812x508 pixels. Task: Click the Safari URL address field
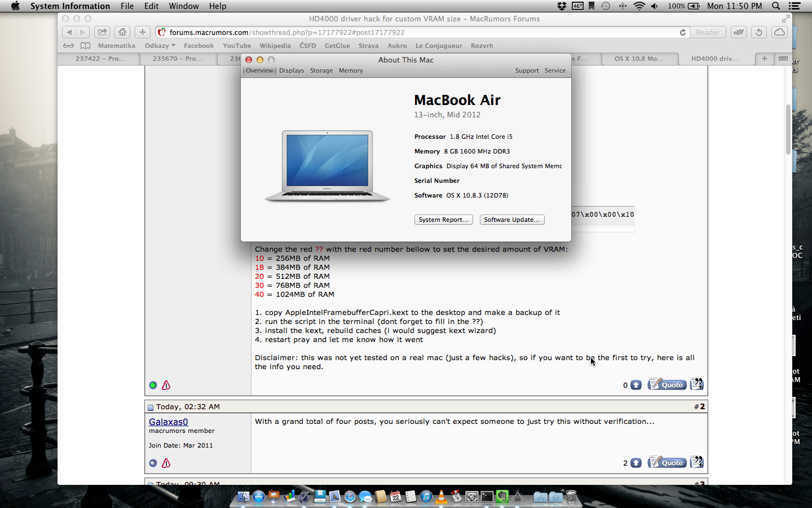coord(423,32)
